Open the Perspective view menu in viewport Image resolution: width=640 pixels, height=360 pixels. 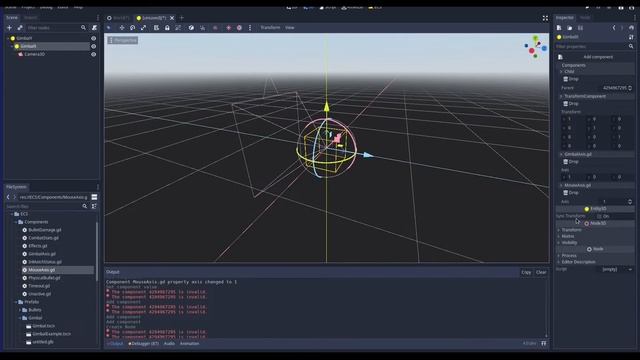pyautogui.click(x=123, y=40)
